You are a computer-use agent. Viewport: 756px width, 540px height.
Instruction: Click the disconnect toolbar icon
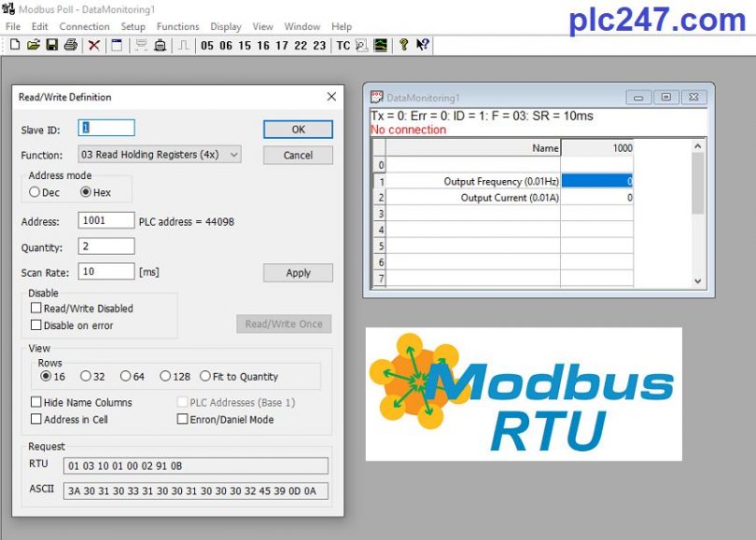click(161, 46)
